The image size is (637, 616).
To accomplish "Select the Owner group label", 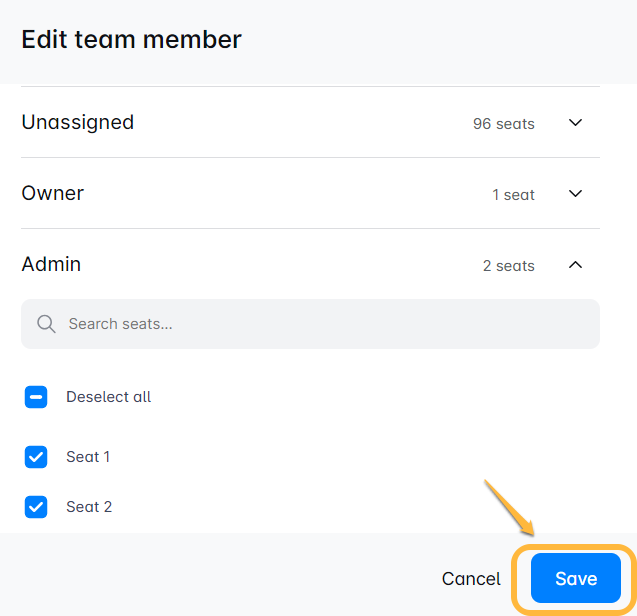I will (x=53, y=193).
